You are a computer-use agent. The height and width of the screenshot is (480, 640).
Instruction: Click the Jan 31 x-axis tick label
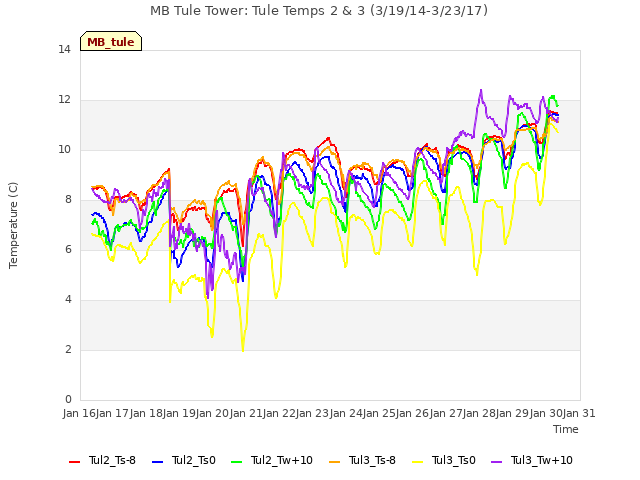(x=579, y=413)
